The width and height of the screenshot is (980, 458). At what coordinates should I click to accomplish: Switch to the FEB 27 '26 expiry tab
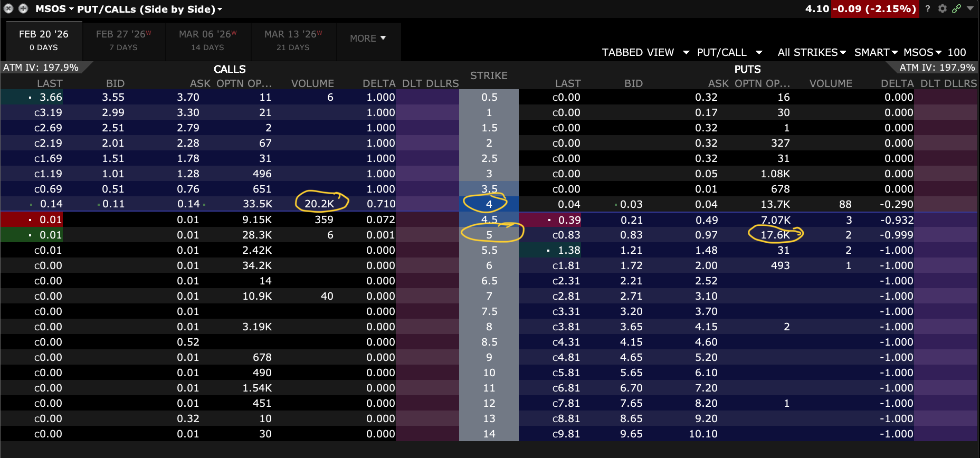point(123,40)
